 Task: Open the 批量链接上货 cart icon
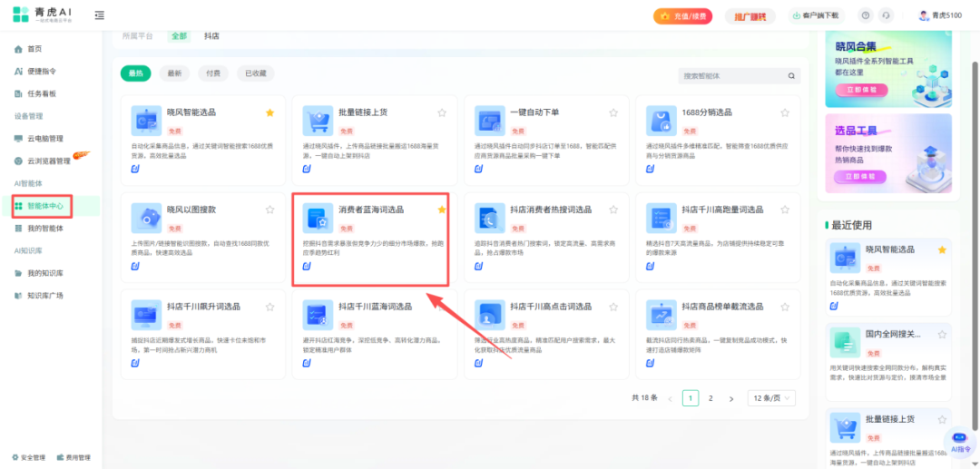click(318, 121)
